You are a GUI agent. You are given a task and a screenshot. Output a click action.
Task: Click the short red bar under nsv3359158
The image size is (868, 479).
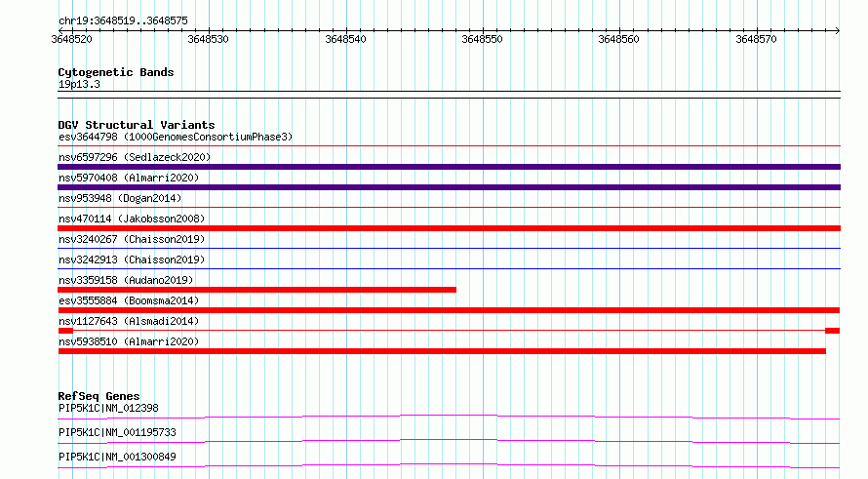256,290
